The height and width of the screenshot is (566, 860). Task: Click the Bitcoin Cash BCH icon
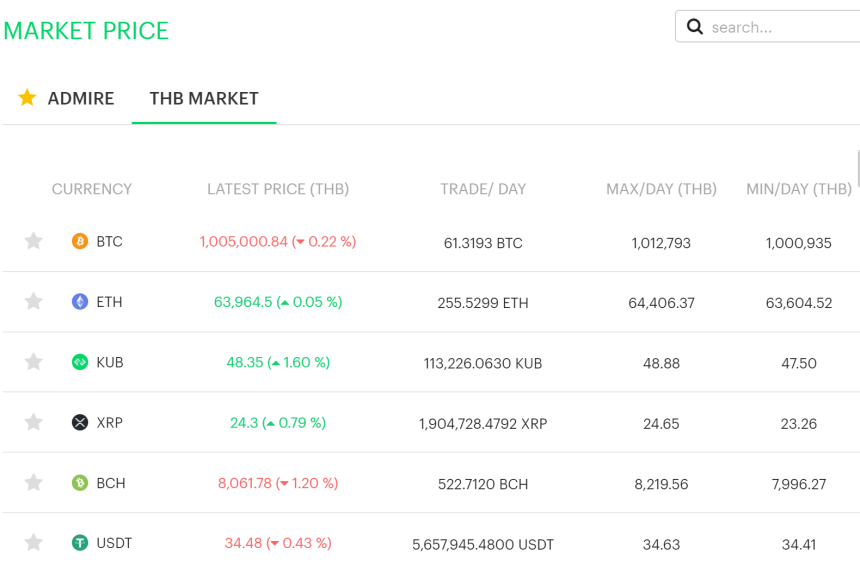[80, 483]
